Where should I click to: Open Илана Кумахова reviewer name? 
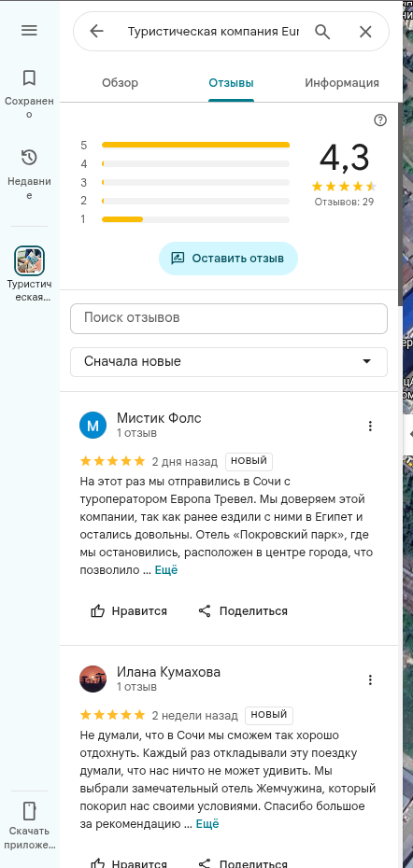tap(168, 672)
